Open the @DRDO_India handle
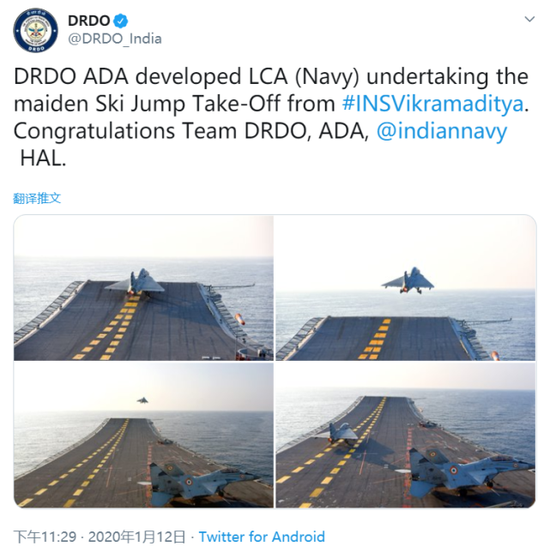The image size is (550, 558). click(115, 39)
